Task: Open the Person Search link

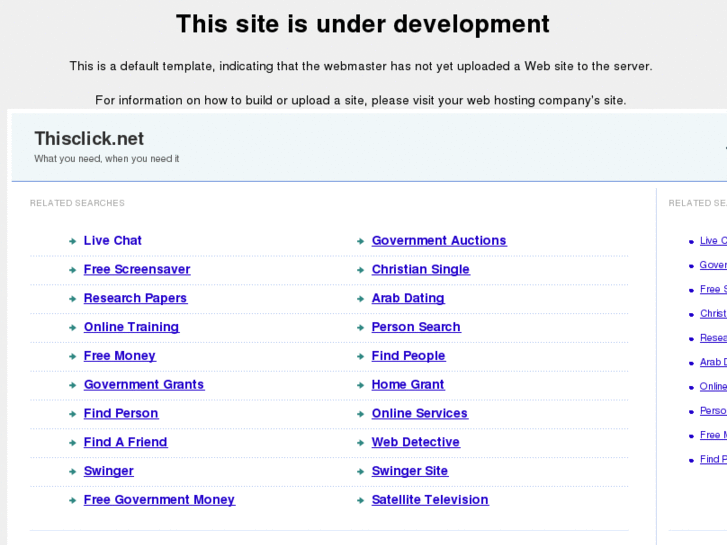Action: click(416, 327)
